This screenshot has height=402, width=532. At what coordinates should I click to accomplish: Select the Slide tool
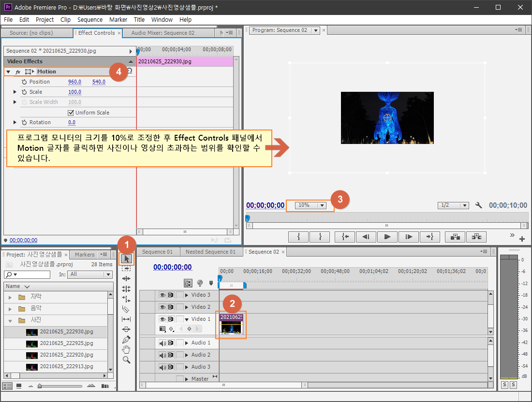tap(126, 329)
